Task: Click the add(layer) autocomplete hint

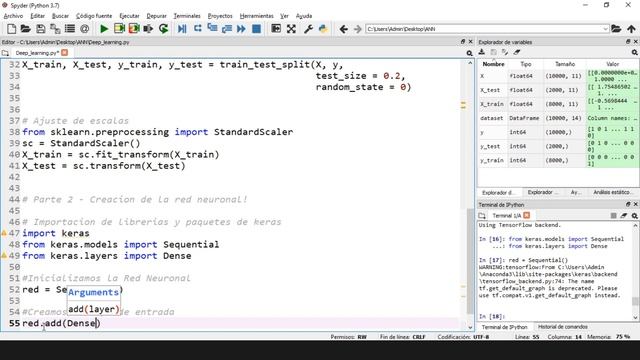Action: (94, 309)
